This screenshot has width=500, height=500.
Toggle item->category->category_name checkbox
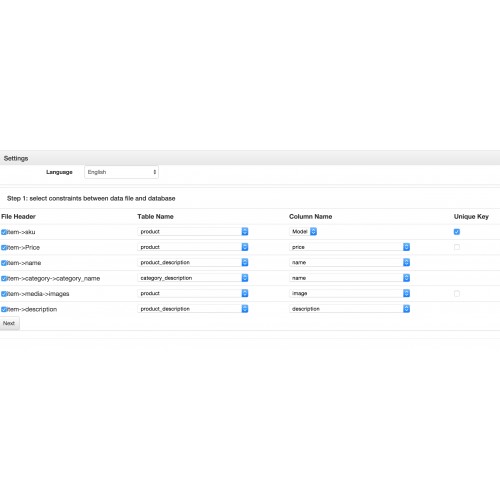pyautogui.click(x=4, y=278)
